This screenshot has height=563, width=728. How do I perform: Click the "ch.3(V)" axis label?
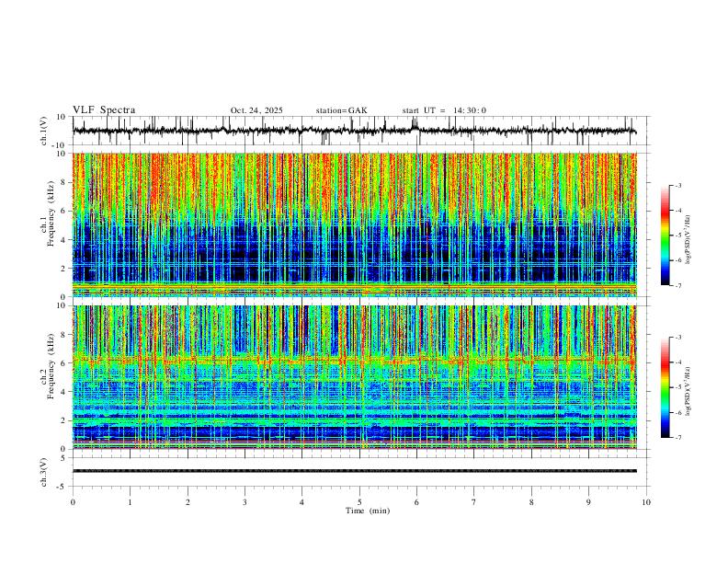(x=44, y=472)
